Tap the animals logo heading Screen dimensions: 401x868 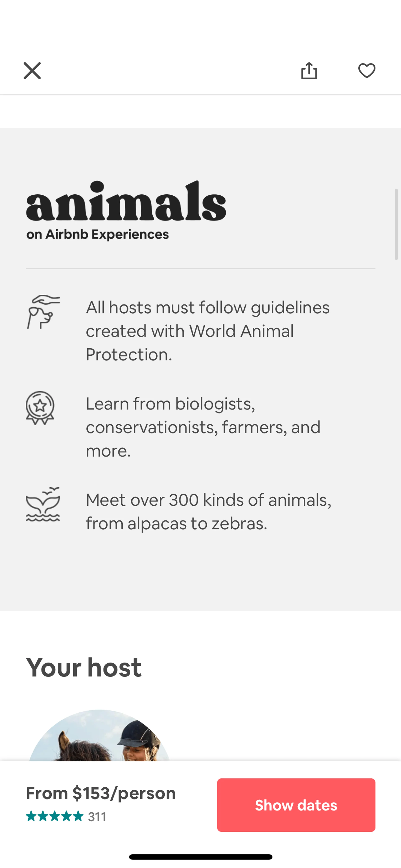[126, 201]
